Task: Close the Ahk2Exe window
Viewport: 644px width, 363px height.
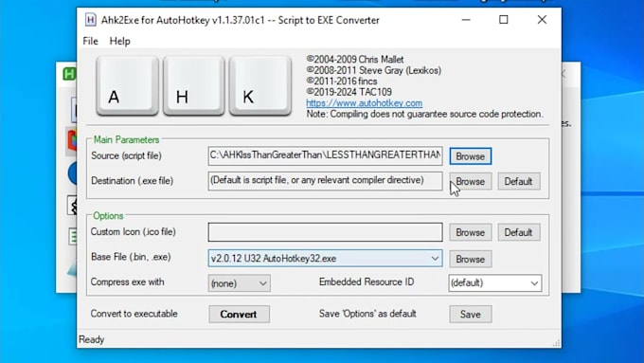Action: pyautogui.click(x=542, y=20)
